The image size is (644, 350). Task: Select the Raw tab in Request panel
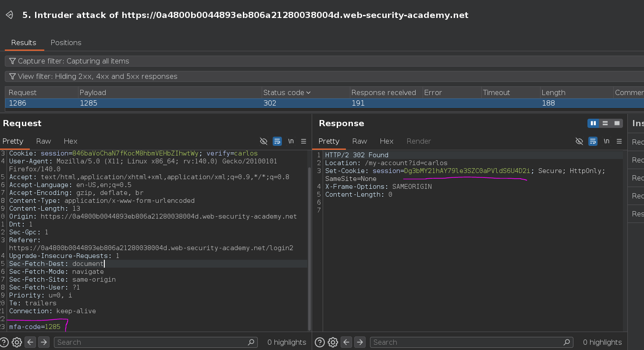coord(43,141)
